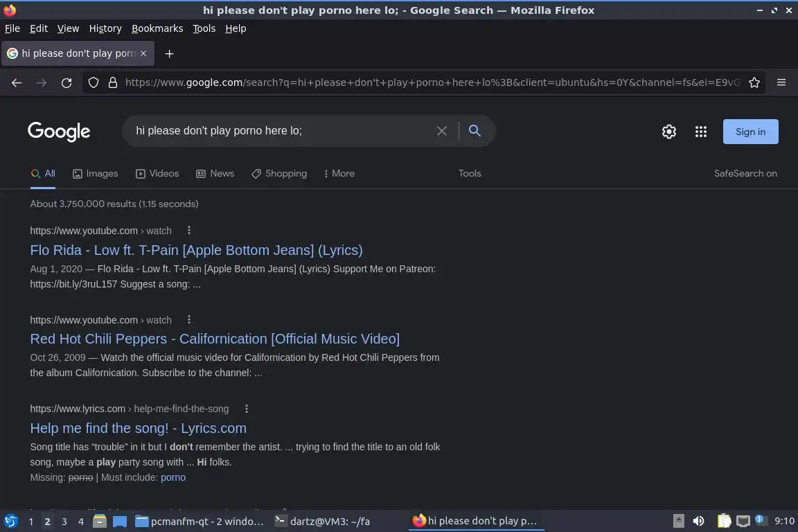
Task: Click the magnifier search button
Action: 475,131
